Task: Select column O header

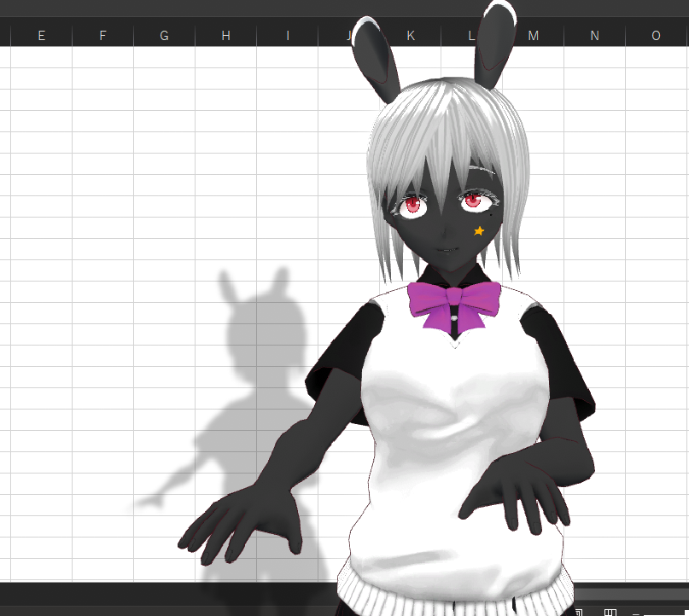Action: (656, 36)
